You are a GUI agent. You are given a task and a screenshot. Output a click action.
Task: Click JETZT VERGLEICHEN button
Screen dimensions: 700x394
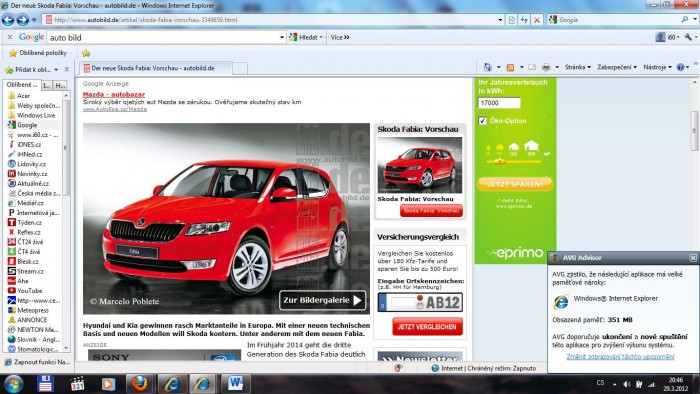pyautogui.click(x=427, y=327)
